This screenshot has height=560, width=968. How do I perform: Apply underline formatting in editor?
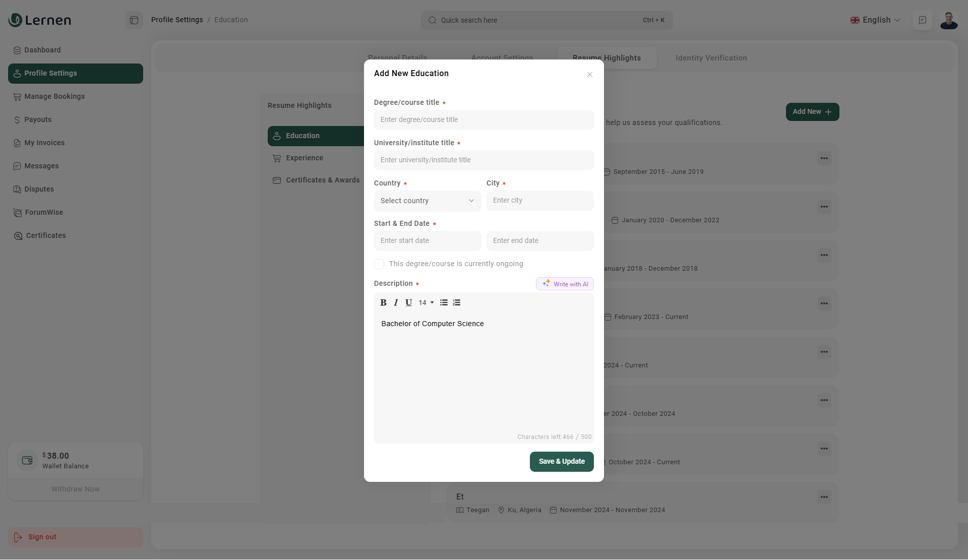[x=408, y=302]
